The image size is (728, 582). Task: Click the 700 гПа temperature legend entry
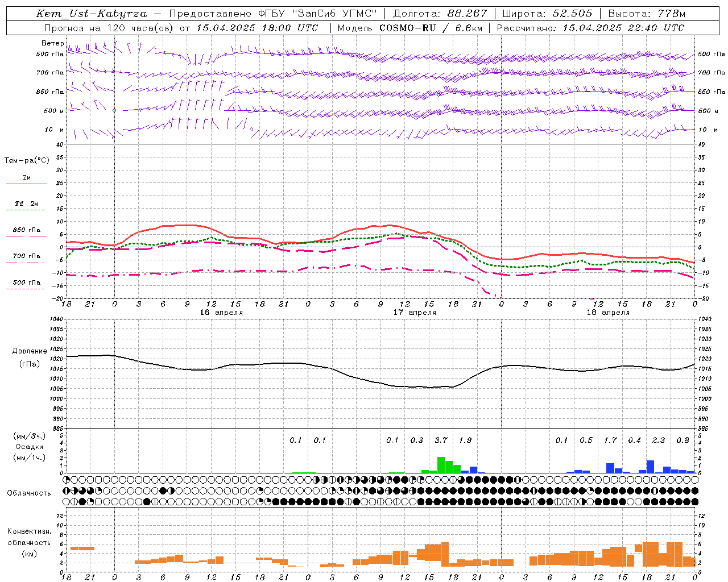[26, 256]
